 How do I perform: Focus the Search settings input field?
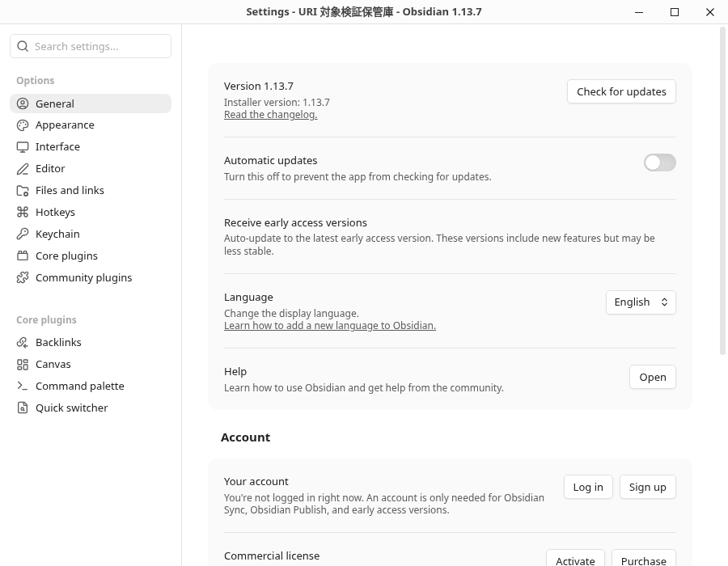[91, 46]
